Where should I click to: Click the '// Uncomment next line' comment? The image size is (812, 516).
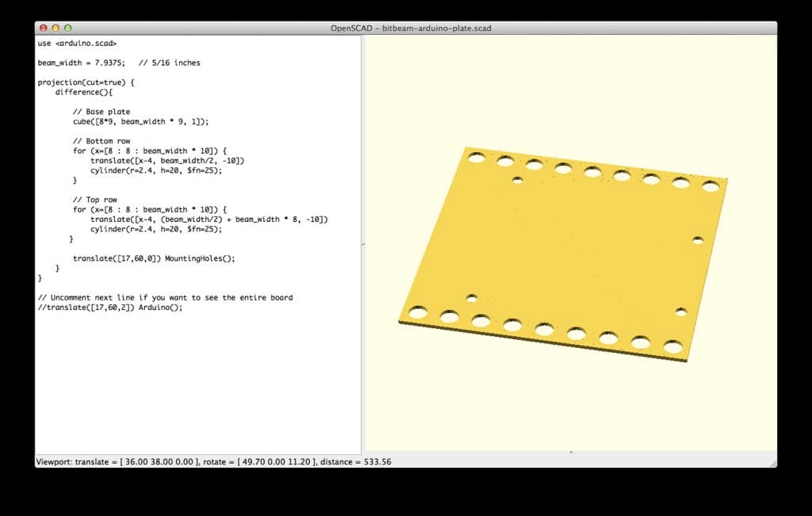click(x=165, y=297)
